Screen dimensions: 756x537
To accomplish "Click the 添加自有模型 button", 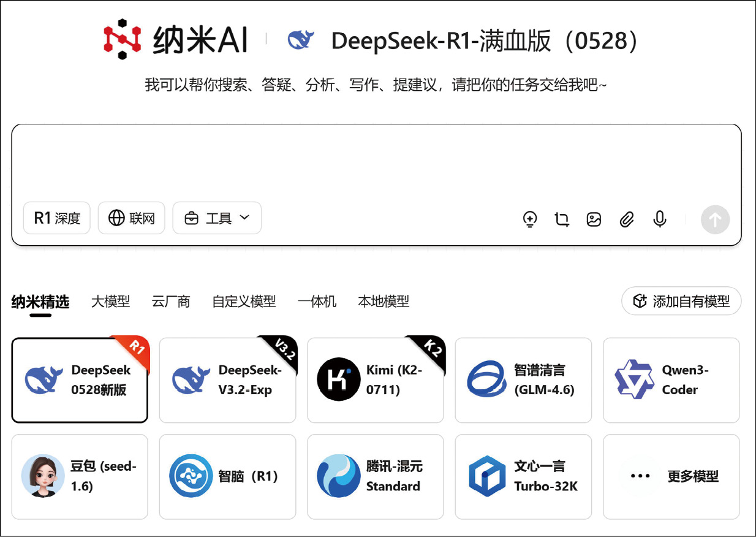I will [681, 302].
